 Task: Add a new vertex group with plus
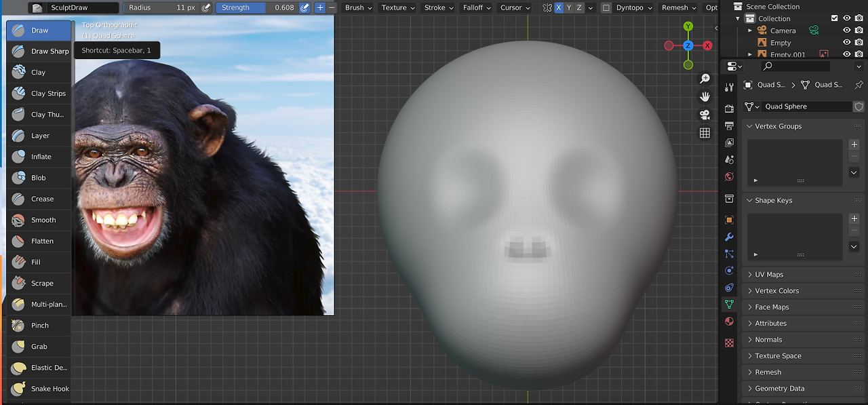[854, 144]
